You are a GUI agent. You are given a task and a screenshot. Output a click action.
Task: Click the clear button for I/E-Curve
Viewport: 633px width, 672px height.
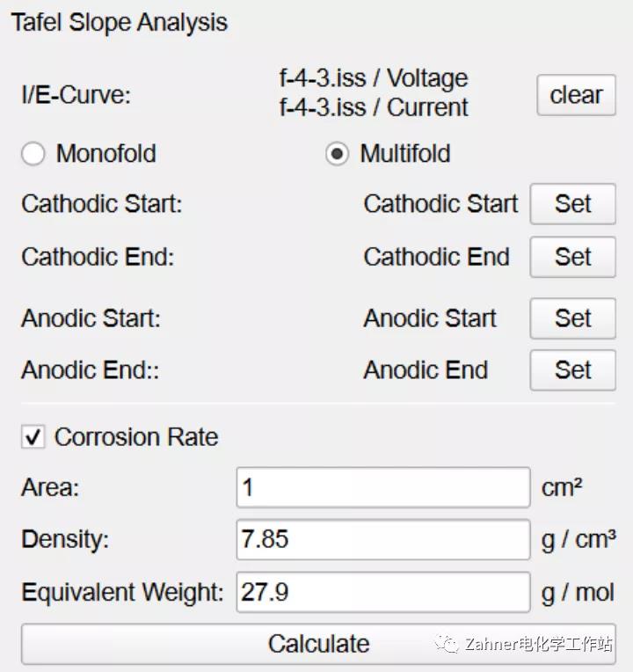coord(576,95)
